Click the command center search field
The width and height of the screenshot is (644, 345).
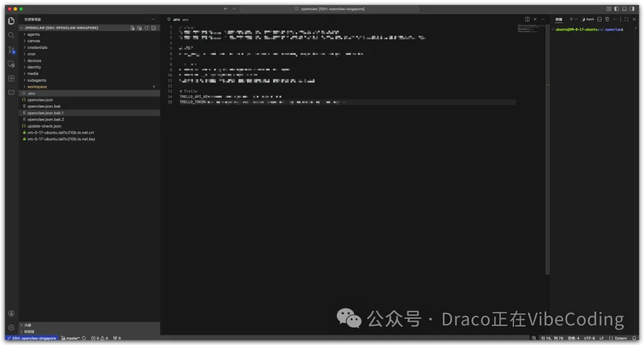[329, 8]
